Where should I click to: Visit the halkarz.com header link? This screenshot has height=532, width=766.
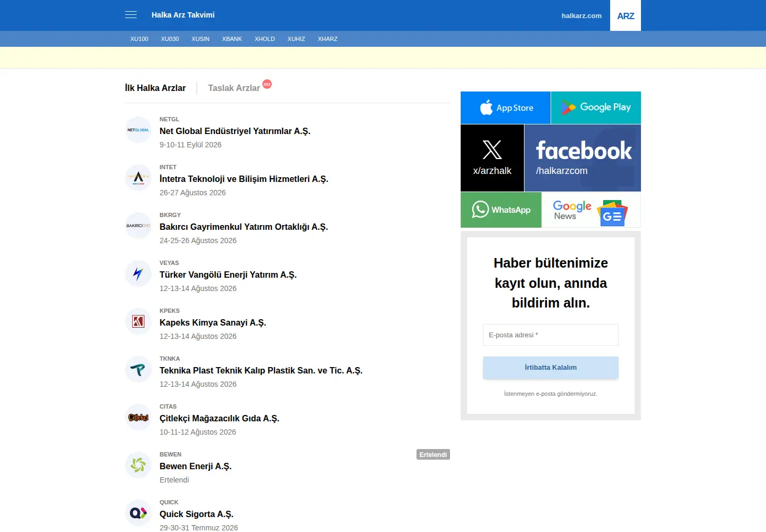[581, 15]
